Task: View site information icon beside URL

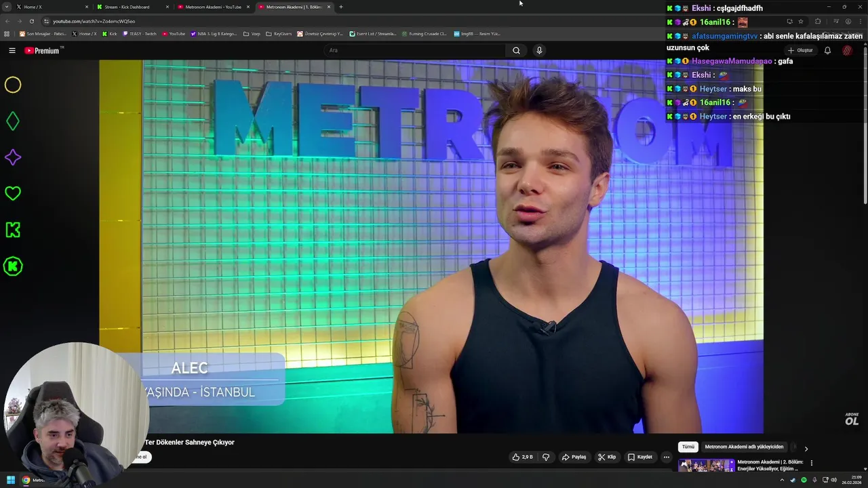Action: pos(46,21)
